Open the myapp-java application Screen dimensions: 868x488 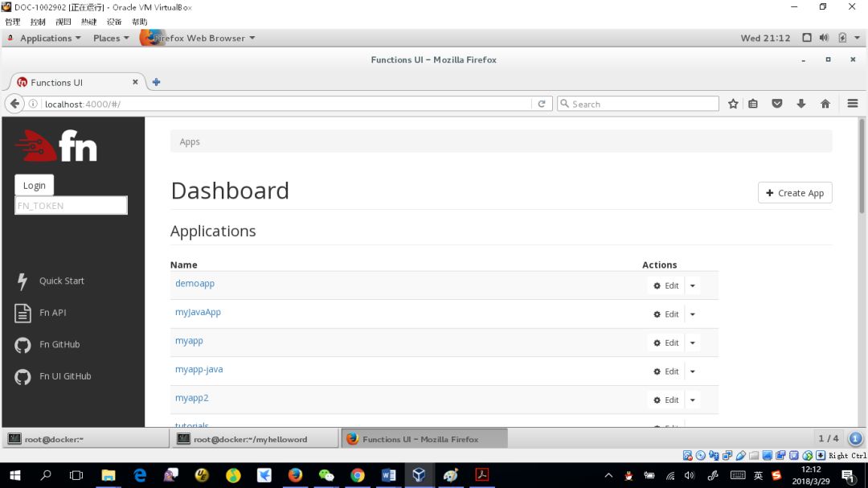coord(199,370)
